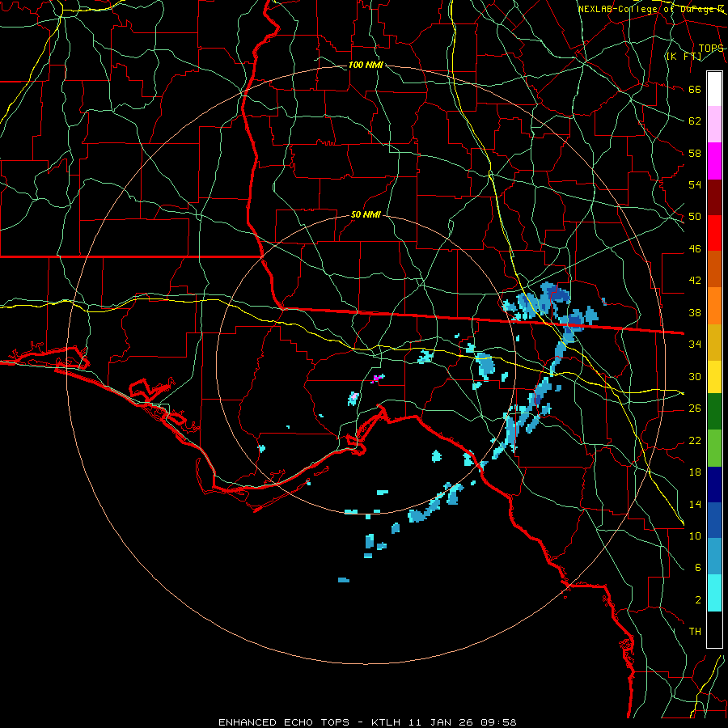Click the legend value '6'

coord(698,567)
